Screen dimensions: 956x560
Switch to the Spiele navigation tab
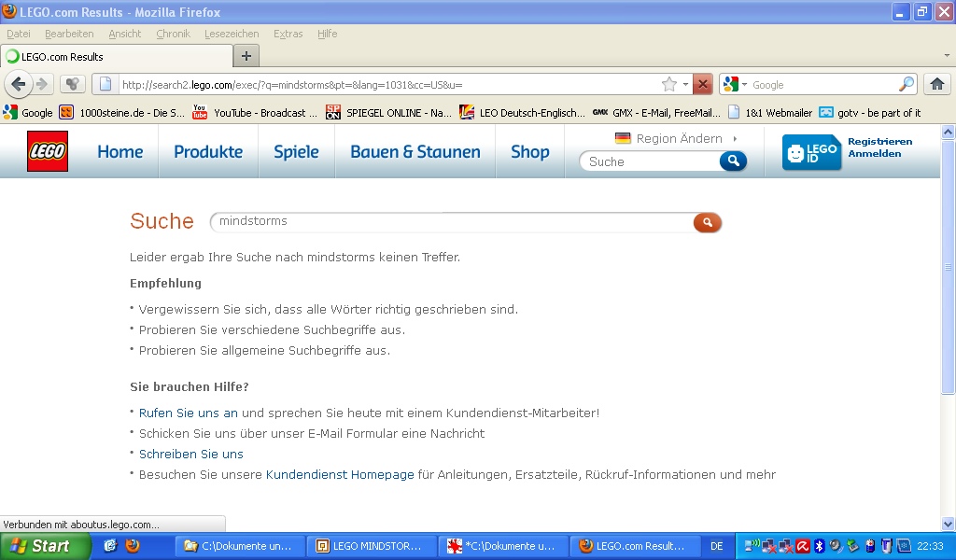click(296, 151)
